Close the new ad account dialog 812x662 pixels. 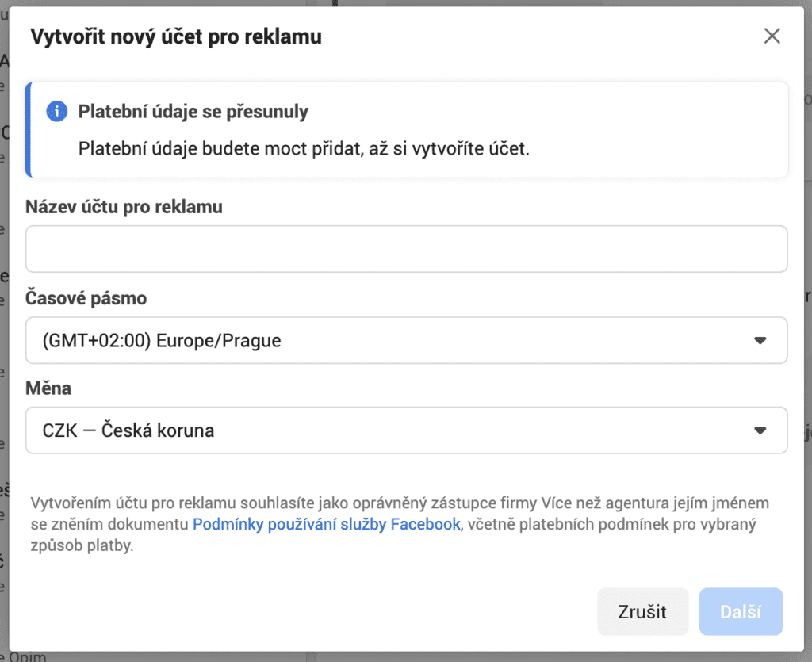(x=772, y=36)
